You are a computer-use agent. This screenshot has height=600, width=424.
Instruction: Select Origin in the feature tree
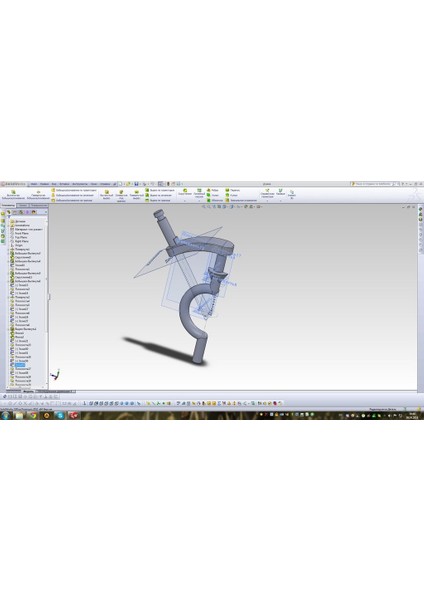16,245
